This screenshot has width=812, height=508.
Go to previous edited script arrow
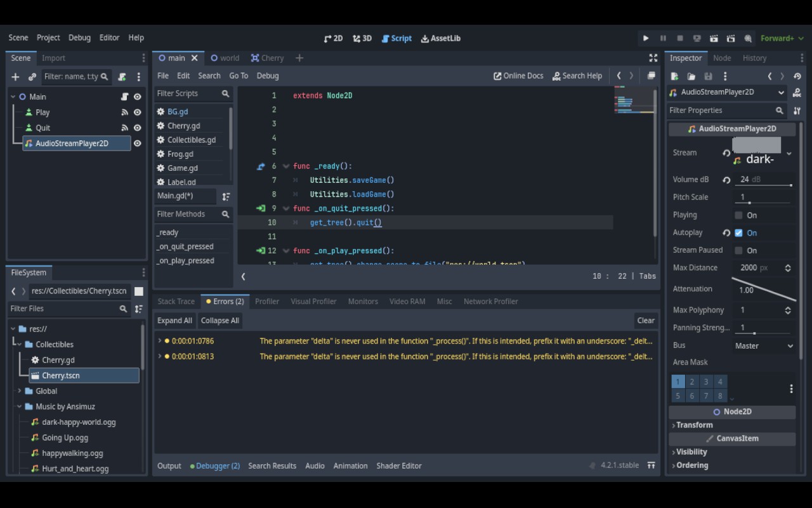pos(619,76)
